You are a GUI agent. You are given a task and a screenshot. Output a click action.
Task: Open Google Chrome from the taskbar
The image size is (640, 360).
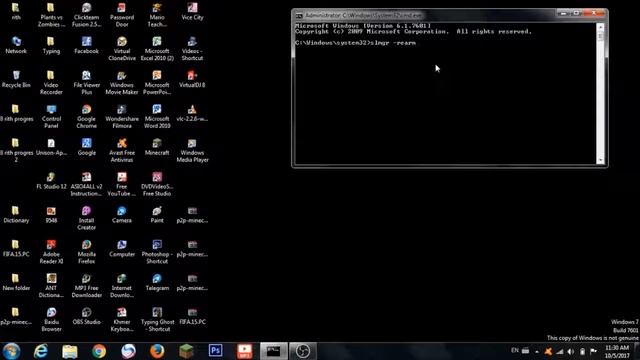click(99, 351)
